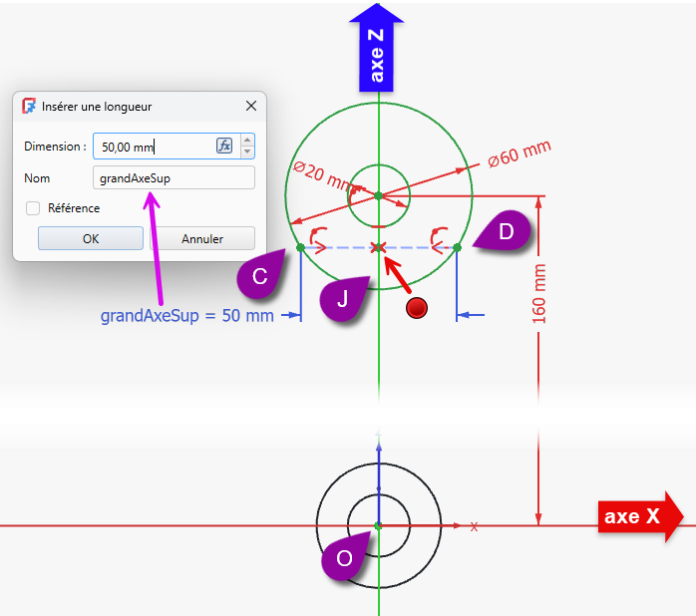Image resolution: width=696 pixels, height=616 pixels.
Task: Click the red axe X arrow
Action: click(x=641, y=515)
